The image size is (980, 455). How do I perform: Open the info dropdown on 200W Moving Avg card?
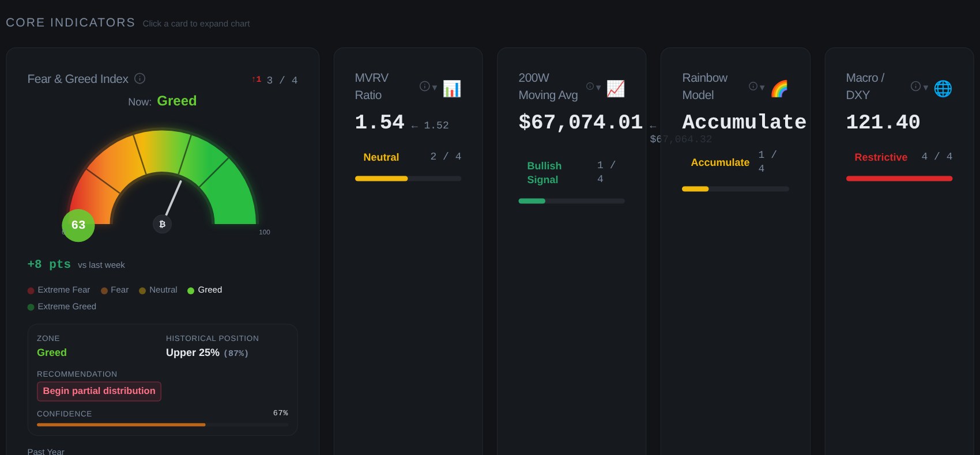coord(594,87)
